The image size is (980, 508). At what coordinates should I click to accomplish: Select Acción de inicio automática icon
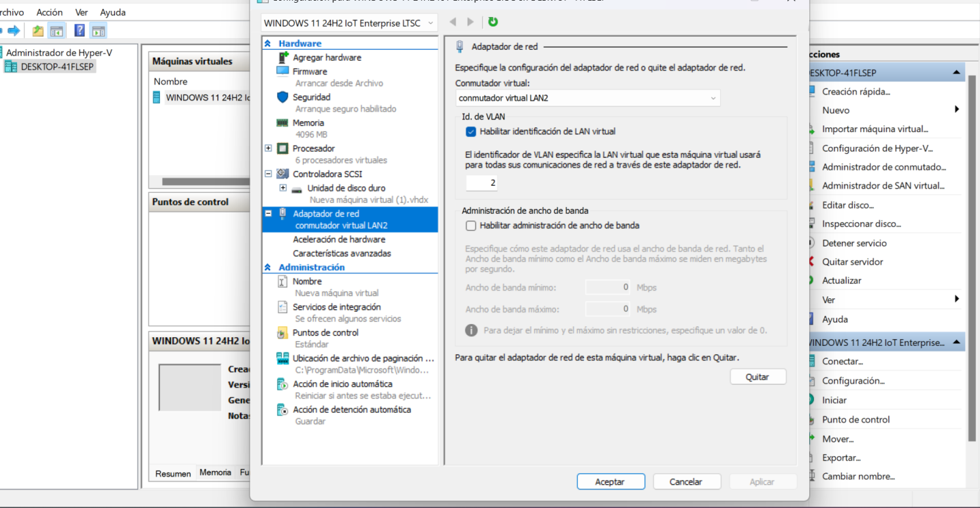click(x=283, y=384)
